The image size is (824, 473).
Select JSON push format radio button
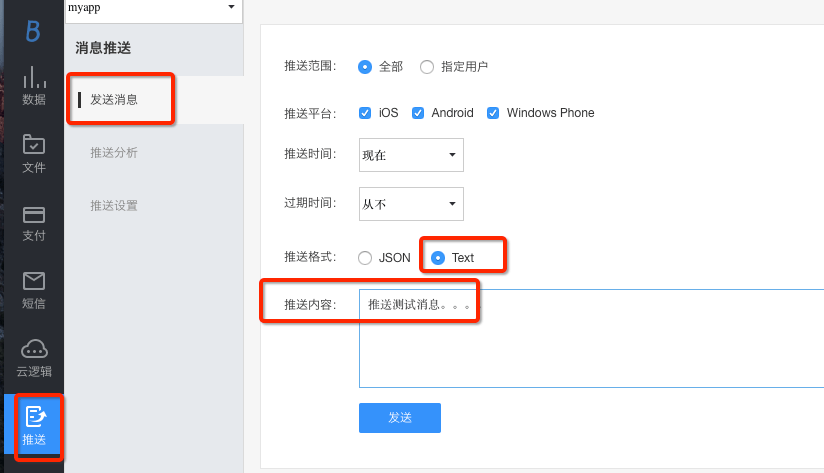[x=365, y=258]
